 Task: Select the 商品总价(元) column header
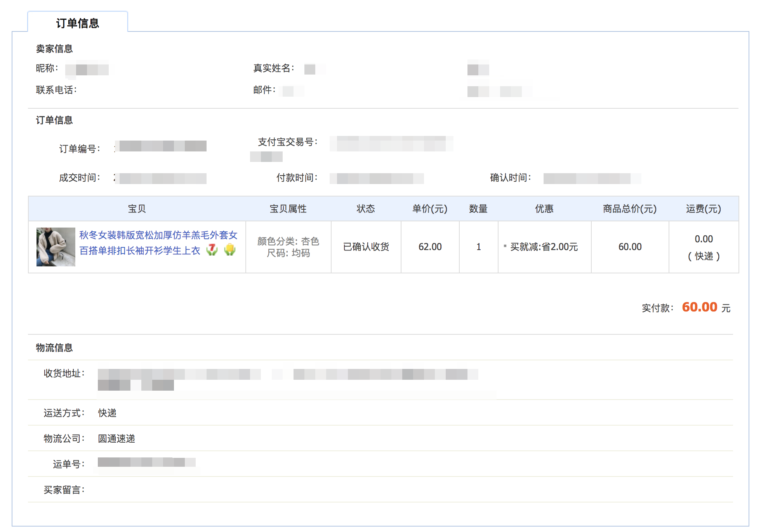[630, 209]
